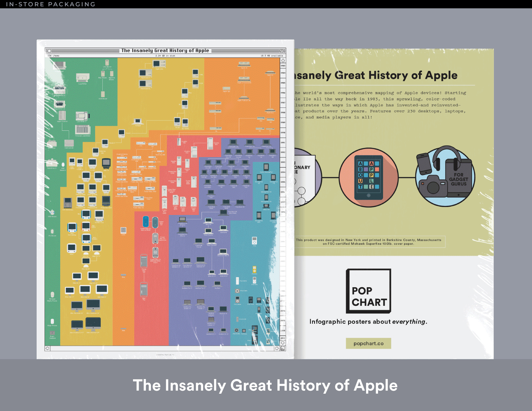This screenshot has width=532, height=411.
Task: Click the 1983 year marker
Action: click(283, 66)
